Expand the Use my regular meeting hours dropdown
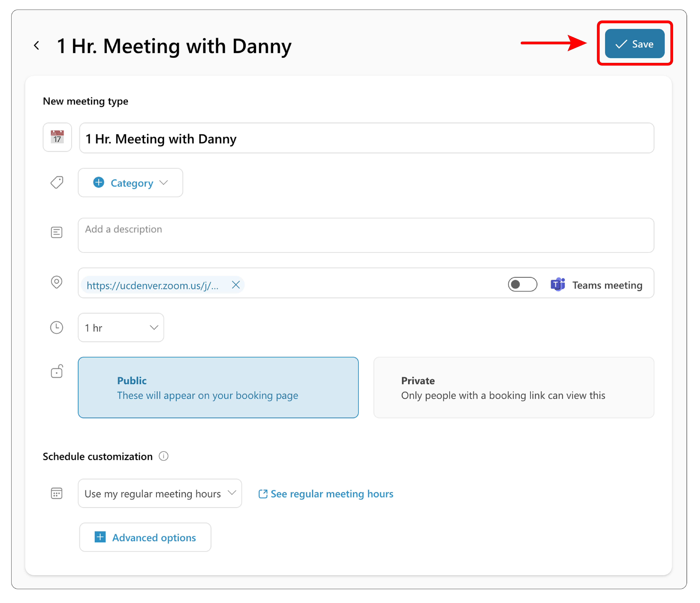Image resolution: width=700 pixels, height=603 pixels. (x=160, y=493)
